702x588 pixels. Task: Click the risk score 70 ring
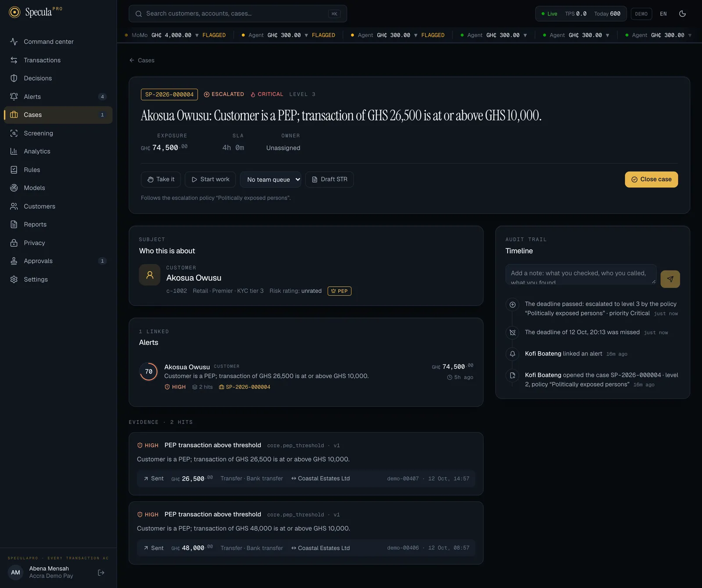coord(149,371)
